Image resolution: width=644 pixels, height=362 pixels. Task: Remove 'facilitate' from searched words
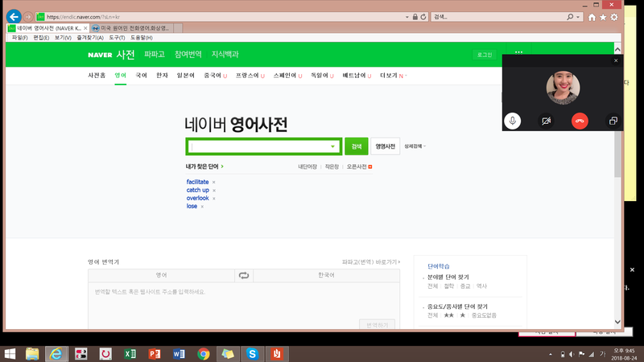[213, 183]
